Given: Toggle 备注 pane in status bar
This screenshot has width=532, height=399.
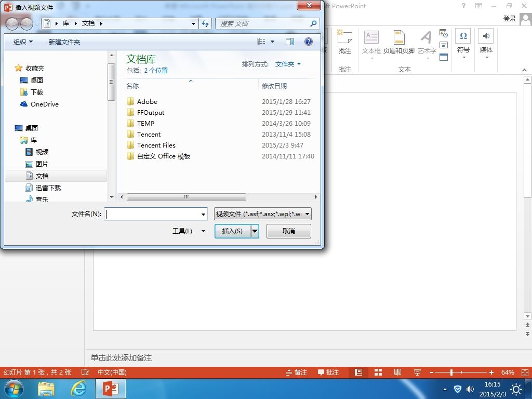Looking at the screenshot, I should [x=296, y=372].
